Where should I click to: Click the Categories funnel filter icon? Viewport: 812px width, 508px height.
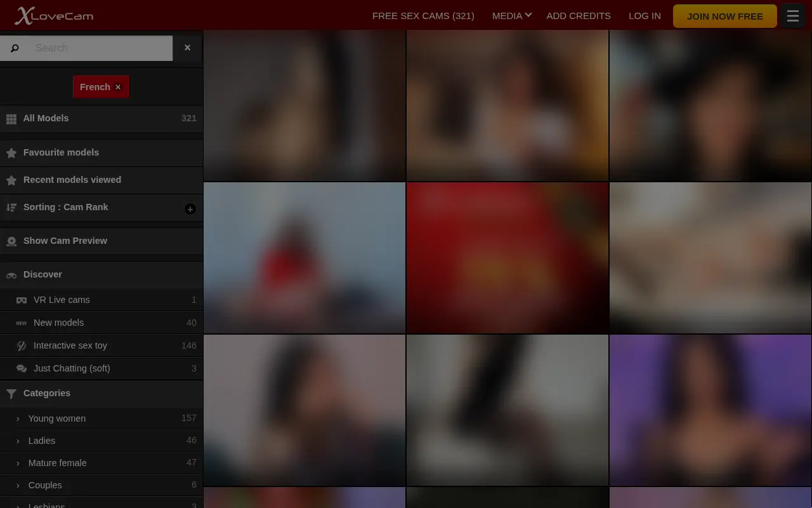click(11, 394)
